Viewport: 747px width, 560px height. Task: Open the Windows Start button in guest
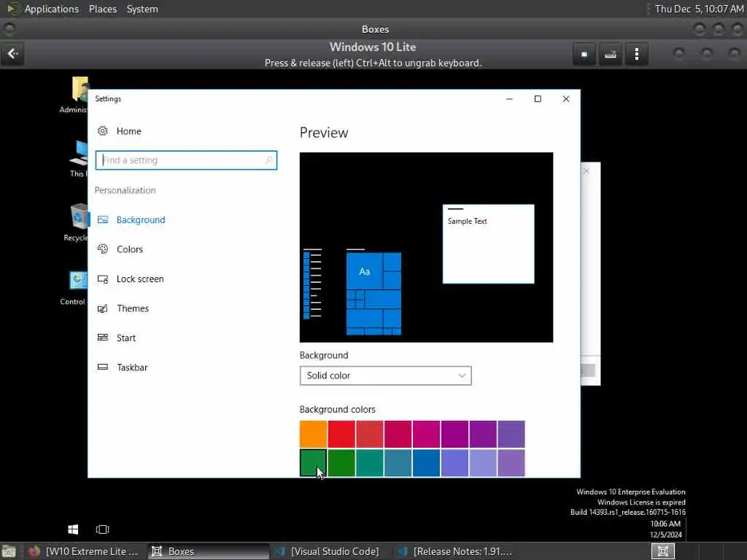pyautogui.click(x=73, y=529)
